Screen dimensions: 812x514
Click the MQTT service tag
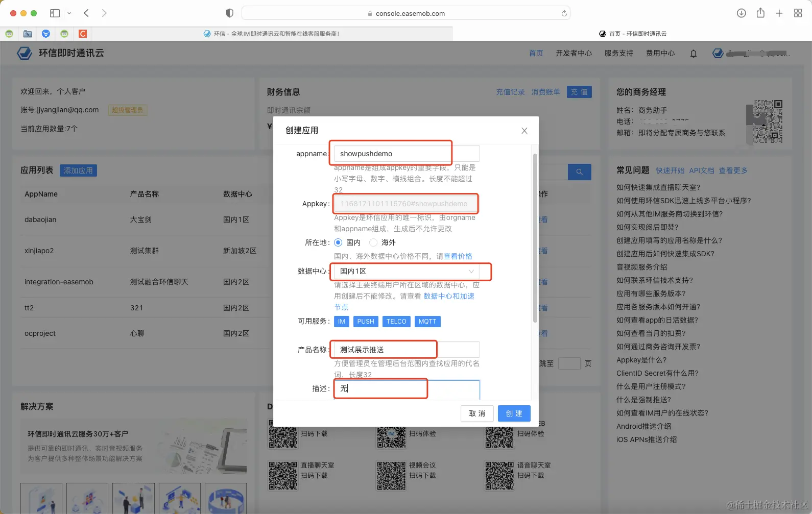click(x=427, y=322)
